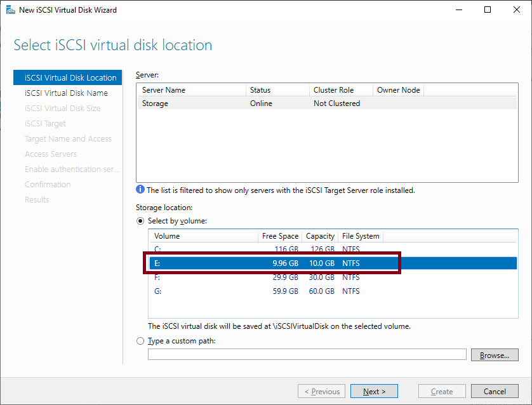
Task: Click 59.9 GB free space value
Action: click(x=285, y=291)
